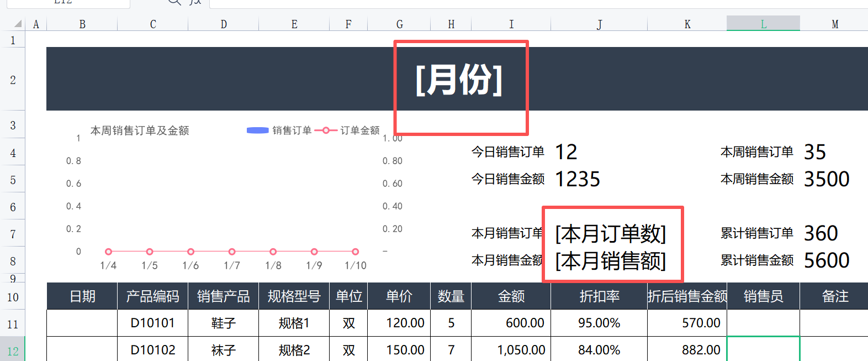Click the 订单金额 legend line marker

326,130
